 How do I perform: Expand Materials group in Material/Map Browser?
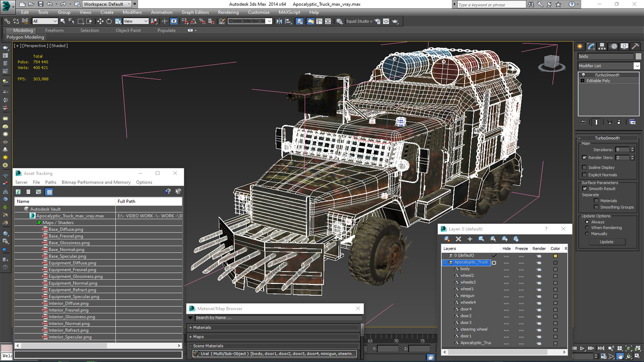pos(191,327)
